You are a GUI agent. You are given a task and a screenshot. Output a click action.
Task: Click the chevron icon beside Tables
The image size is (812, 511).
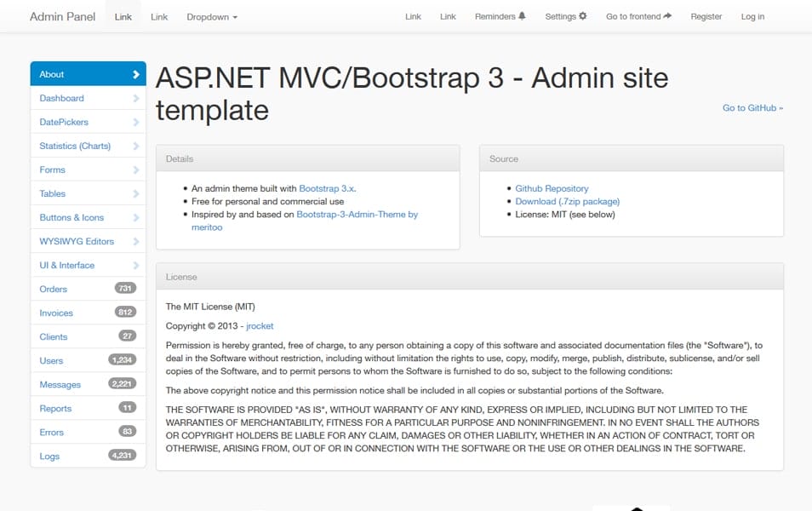(x=136, y=193)
